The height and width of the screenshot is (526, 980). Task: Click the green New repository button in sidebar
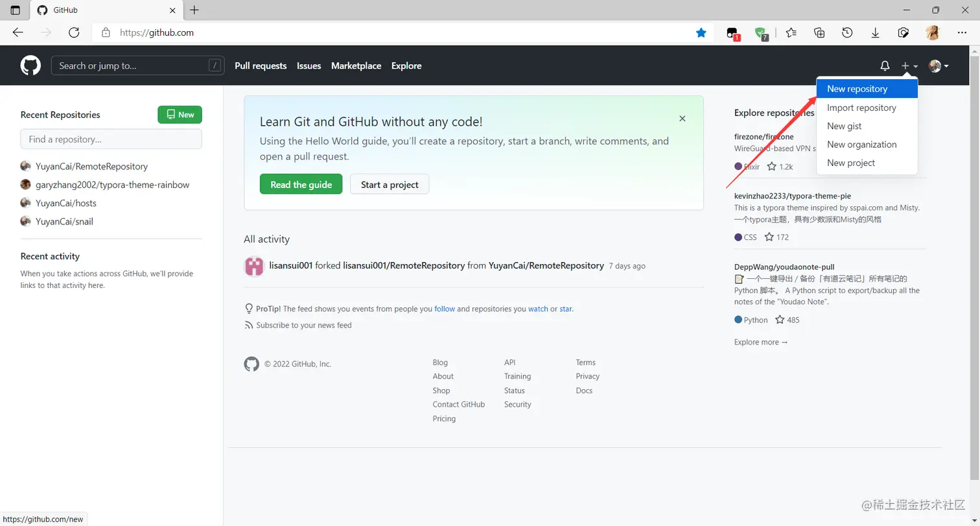point(180,114)
